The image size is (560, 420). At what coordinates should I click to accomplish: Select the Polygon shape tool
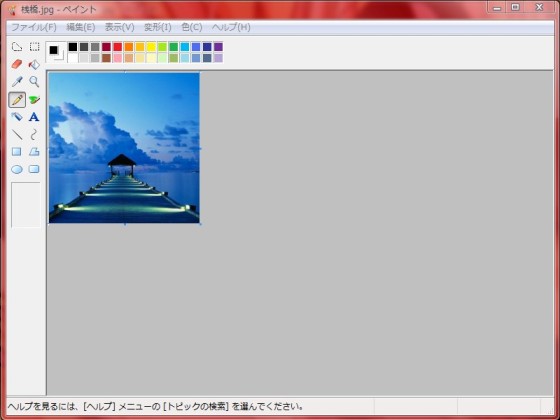coord(34,152)
